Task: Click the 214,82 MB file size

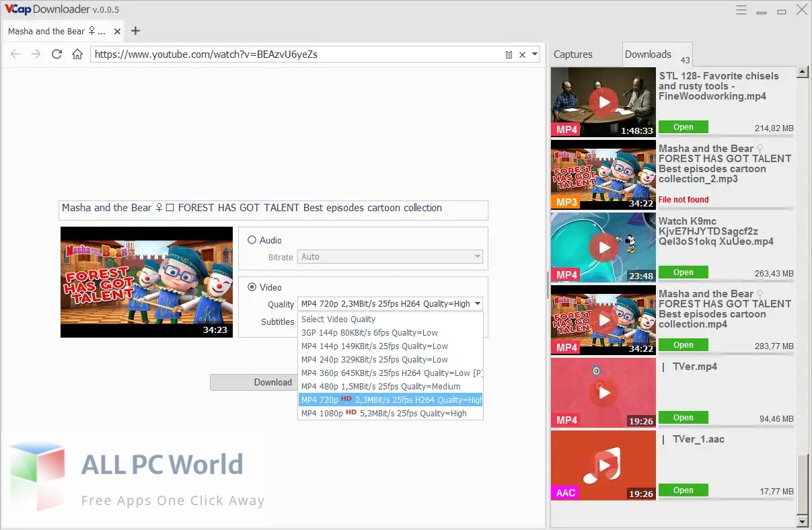Action: (x=774, y=128)
